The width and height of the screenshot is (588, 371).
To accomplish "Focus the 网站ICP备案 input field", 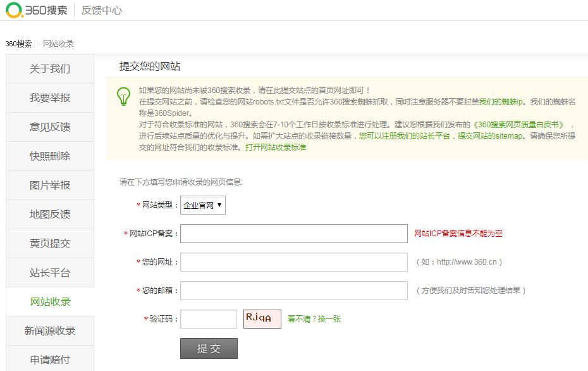I will click(294, 234).
